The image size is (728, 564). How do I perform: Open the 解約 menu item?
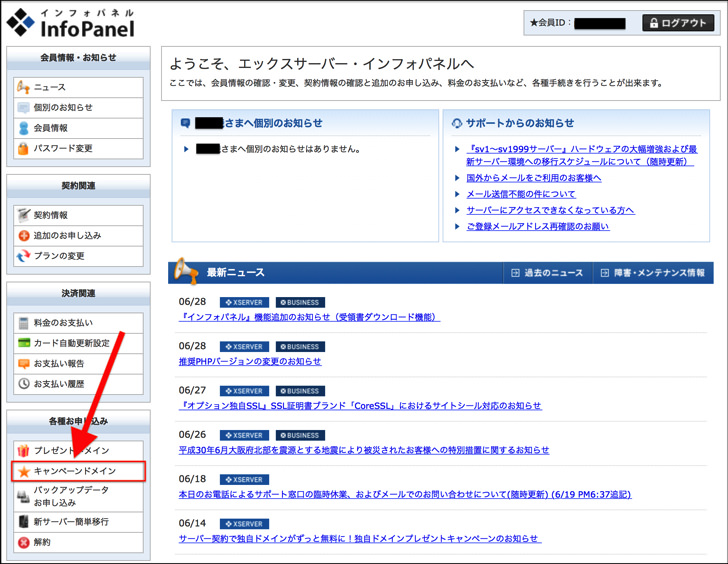point(78,542)
